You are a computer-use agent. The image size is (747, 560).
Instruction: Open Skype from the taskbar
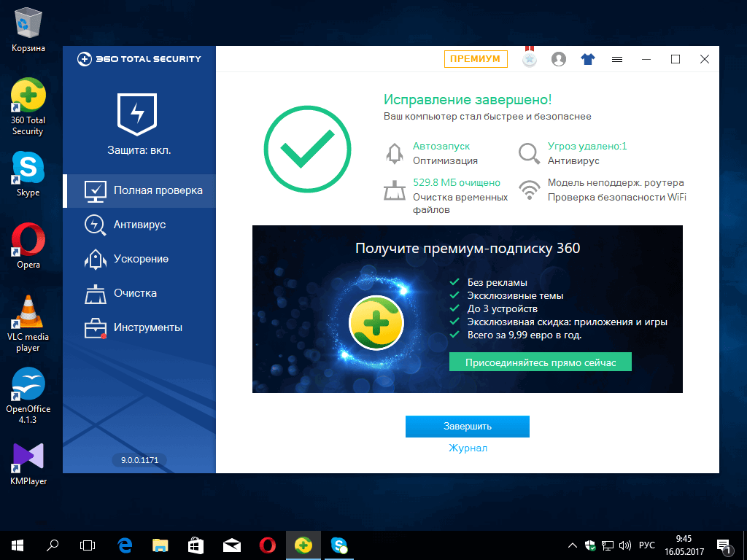click(x=338, y=545)
